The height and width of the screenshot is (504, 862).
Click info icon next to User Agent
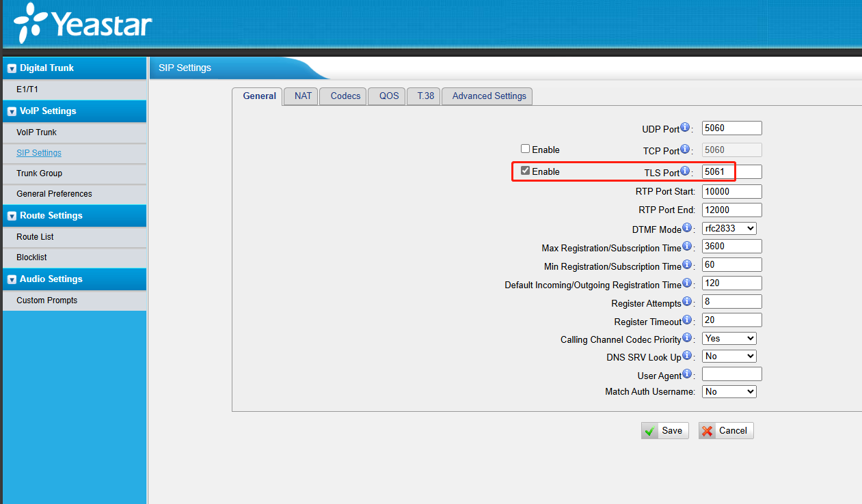point(687,374)
